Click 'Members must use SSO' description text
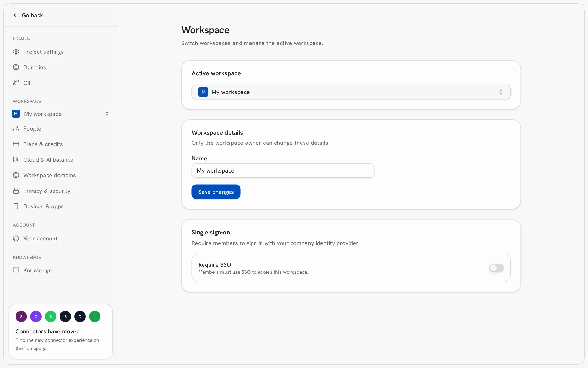The height and width of the screenshot is (368, 588). tap(253, 272)
